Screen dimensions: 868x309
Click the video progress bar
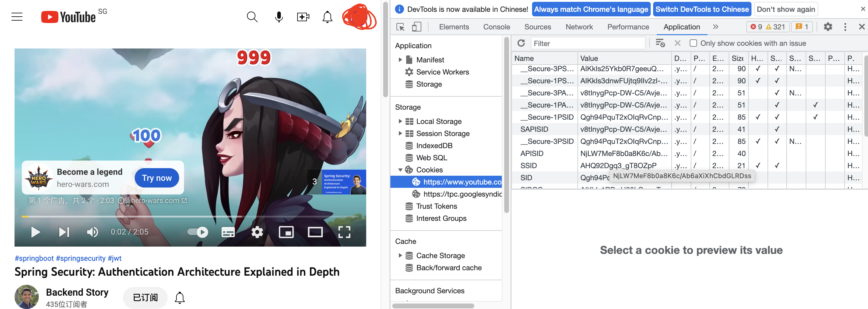[x=190, y=217]
